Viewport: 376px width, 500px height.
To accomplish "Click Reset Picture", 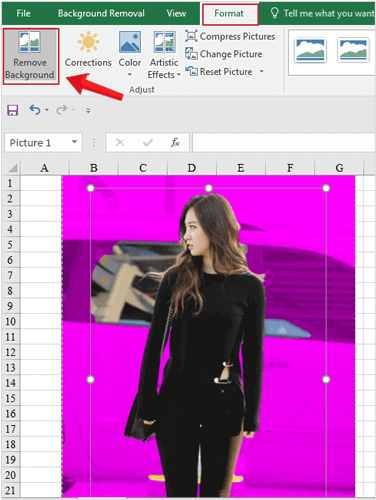I will [219, 71].
